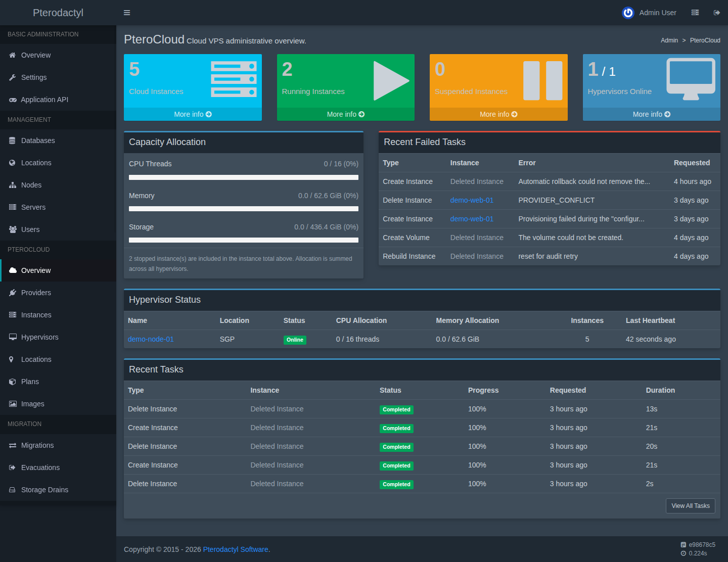Click 'The volume could not be created.' error
728x562 pixels.
[571, 238]
